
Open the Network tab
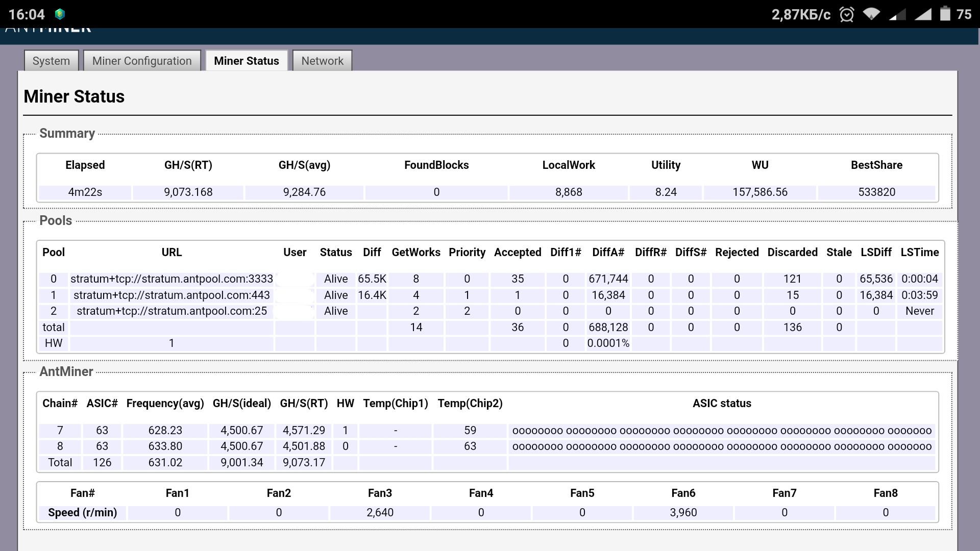[x=322, y=61]
